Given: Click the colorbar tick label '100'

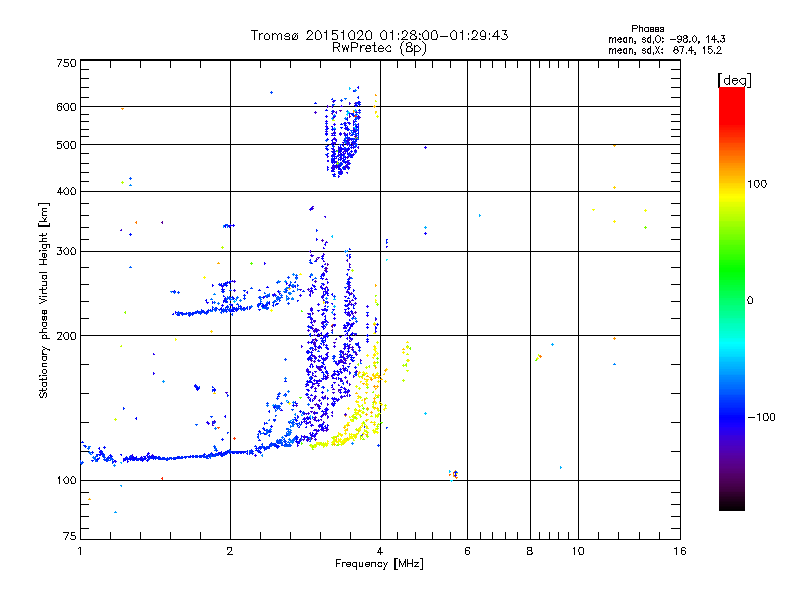Looking at the screenshot, I should [x=757, y=184].
